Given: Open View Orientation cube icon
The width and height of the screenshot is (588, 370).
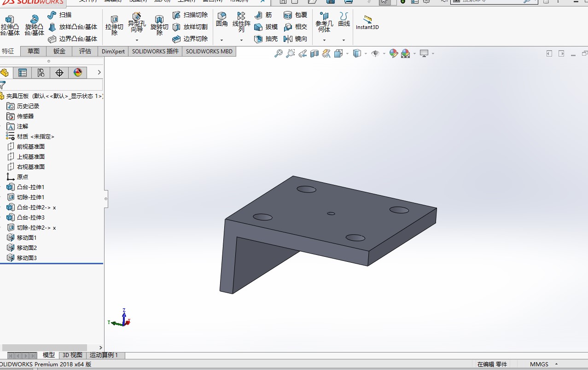Looking at the screenshot, I should tap(338, 54).
